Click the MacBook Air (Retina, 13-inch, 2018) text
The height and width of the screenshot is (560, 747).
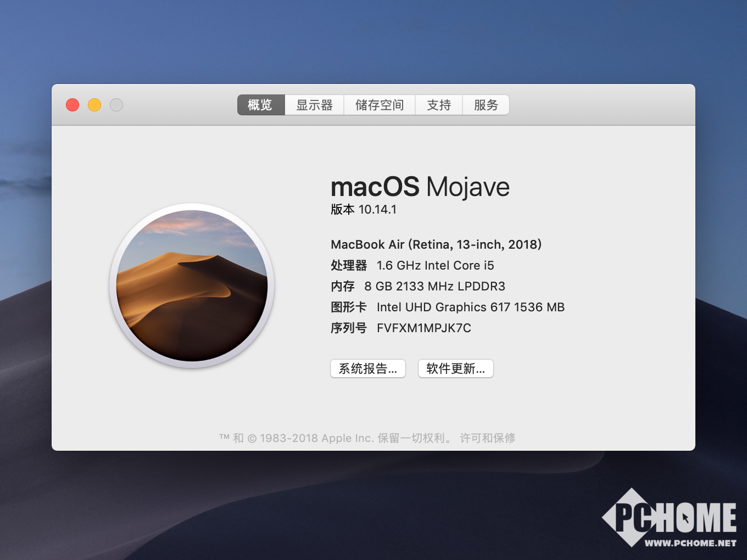436,244
